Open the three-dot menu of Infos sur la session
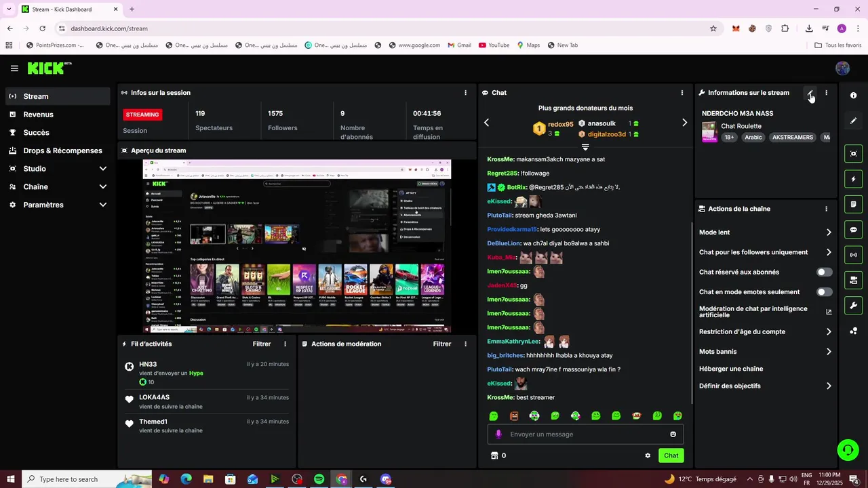Viewport: 868px width, 488px height. coord(465,93)
